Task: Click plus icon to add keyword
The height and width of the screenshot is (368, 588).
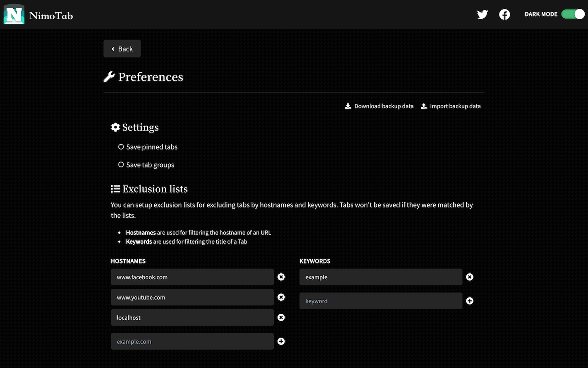Action: (x=469, y=301)
